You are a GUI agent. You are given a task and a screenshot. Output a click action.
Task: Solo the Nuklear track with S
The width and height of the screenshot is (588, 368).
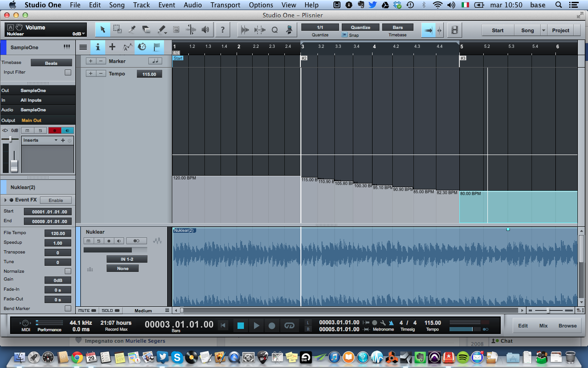[98, 241]
